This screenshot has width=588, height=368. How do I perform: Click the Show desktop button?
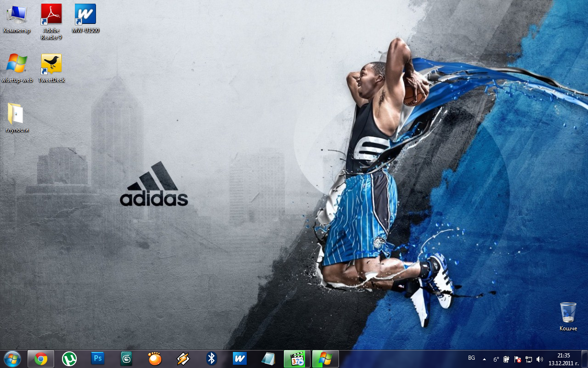[584, 359]
